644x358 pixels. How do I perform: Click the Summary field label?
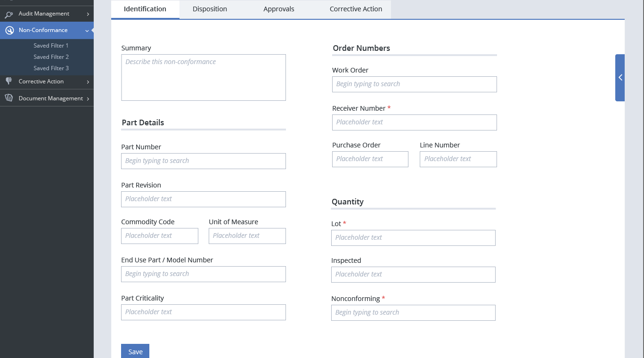click(136, 48)
